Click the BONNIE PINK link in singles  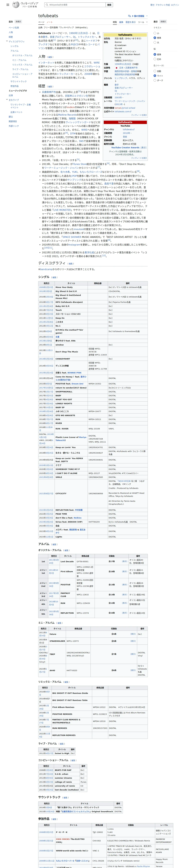[x=74, y=373]
